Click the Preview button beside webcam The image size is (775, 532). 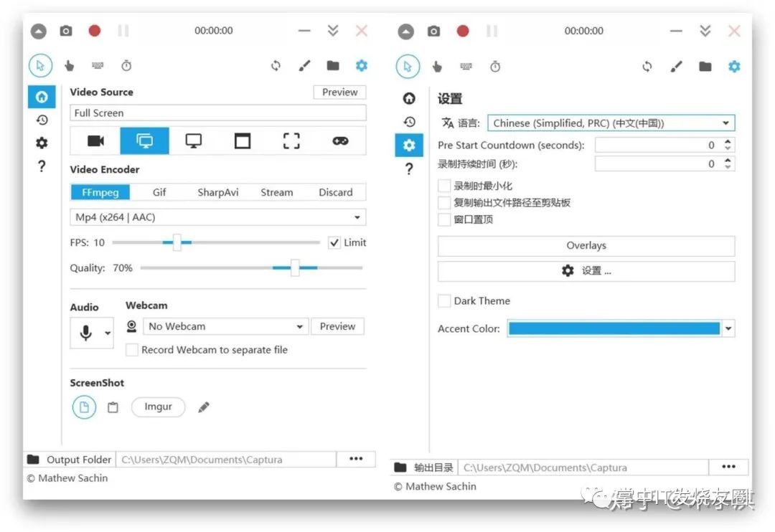337,326
